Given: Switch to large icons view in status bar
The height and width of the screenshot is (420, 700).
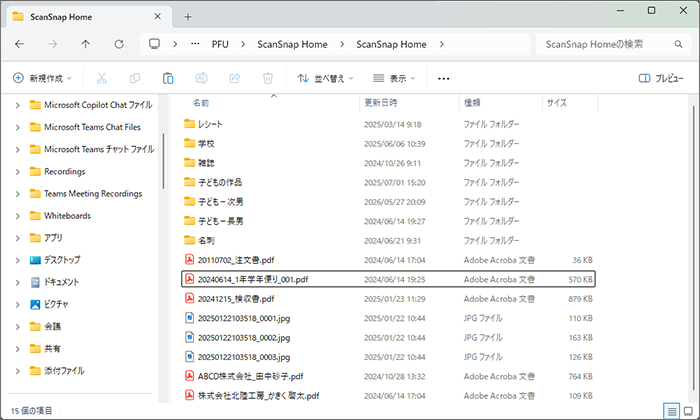Looking at the screenshot, I should (688, 411).
